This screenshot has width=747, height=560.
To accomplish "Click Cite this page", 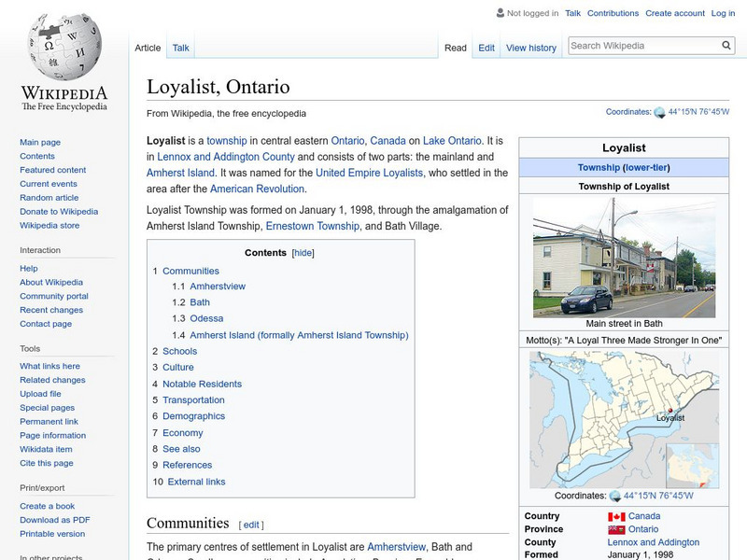I will click(46, 462).
